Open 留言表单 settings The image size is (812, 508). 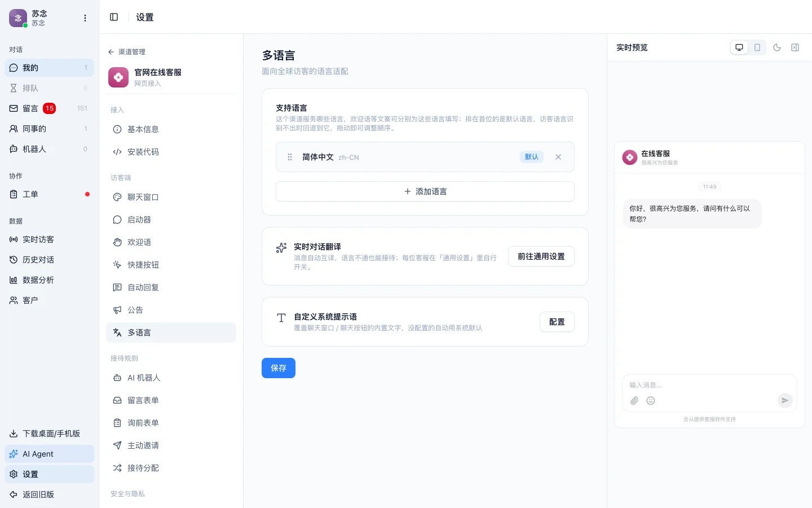coord(171,400)
